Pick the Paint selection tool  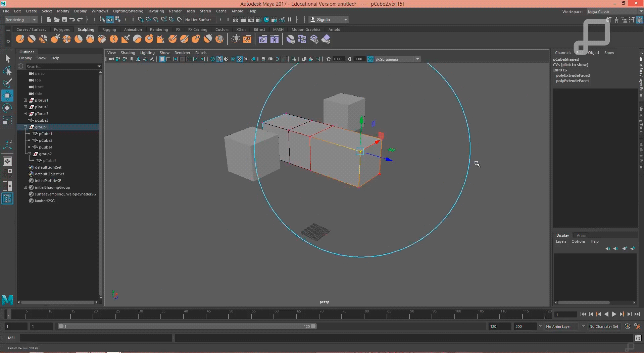[7, 83]
